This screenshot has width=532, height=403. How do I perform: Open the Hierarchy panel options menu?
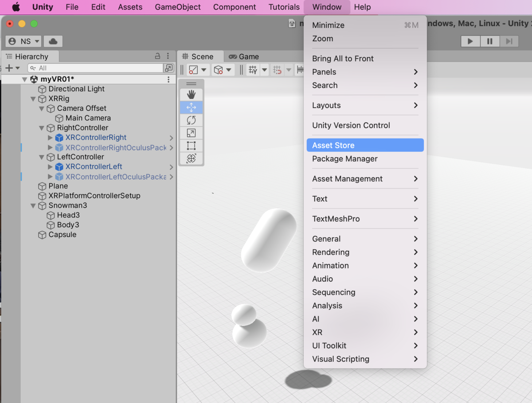point(168,56)
